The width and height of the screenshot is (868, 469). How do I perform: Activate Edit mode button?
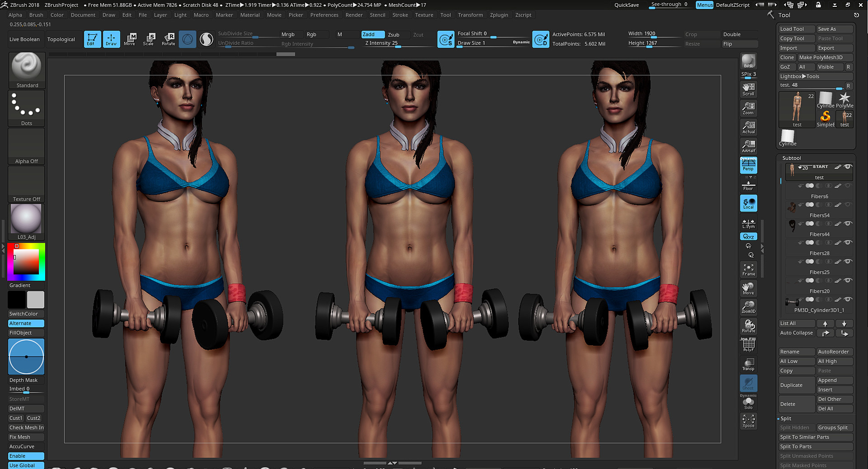pos(92,39)
